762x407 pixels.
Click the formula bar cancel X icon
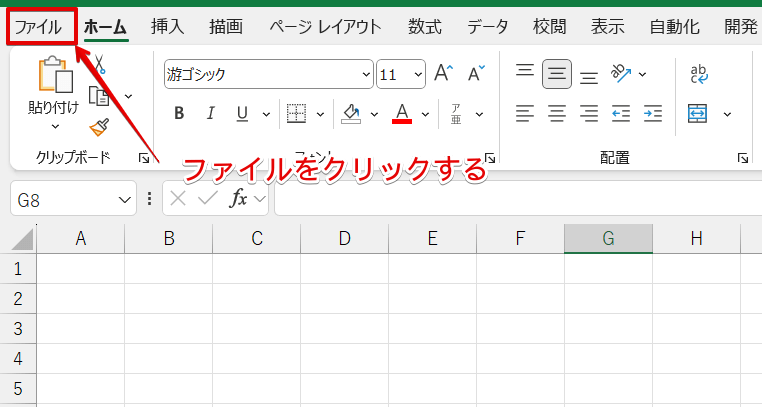pyautogui.click(x=178, y=198)
